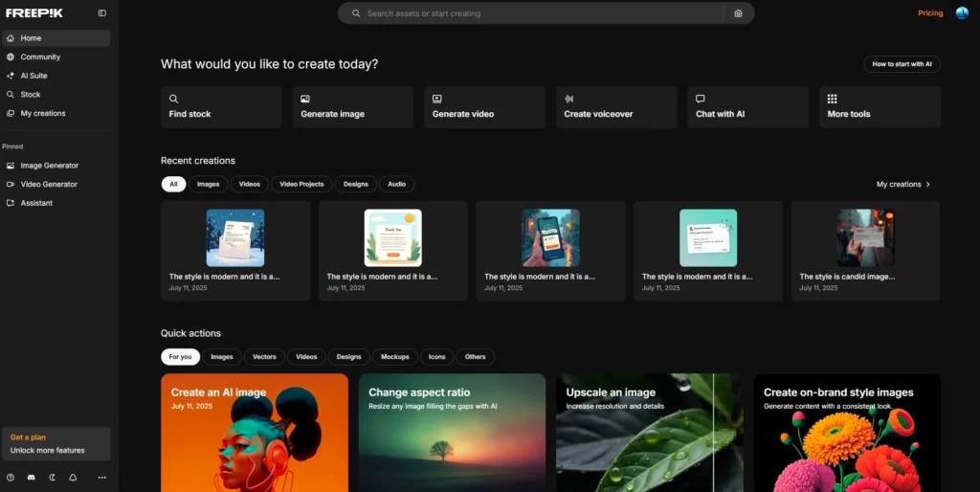Focus the search assets input field
The image size is (980, 492).
pyautogui.click(x=541, y=13)
